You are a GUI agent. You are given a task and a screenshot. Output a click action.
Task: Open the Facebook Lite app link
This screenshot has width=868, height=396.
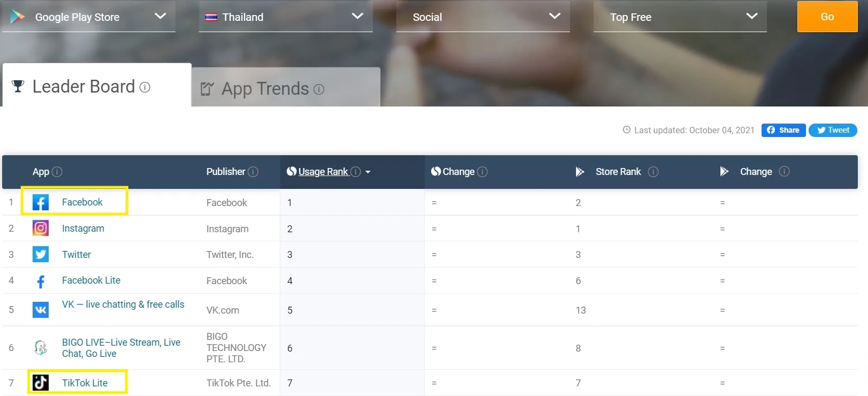91,280
